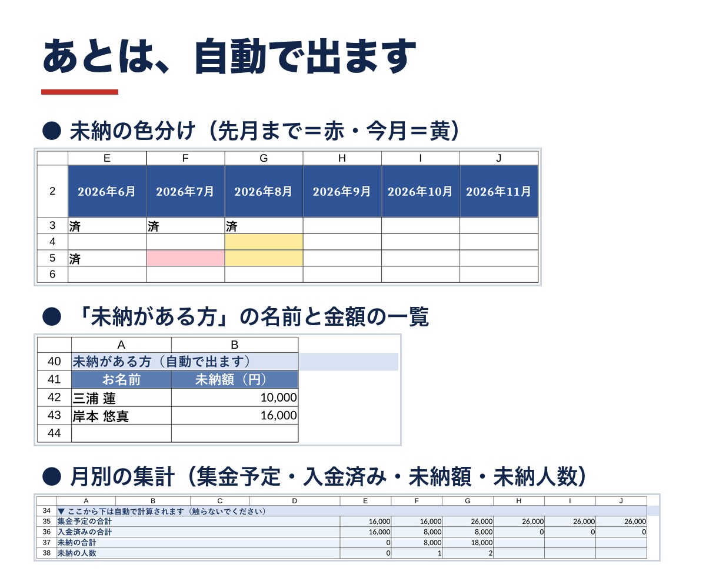706x588 pixels.
Task: Click 8,000 in column F of 入金済みの合計
Action: (417, 532)
